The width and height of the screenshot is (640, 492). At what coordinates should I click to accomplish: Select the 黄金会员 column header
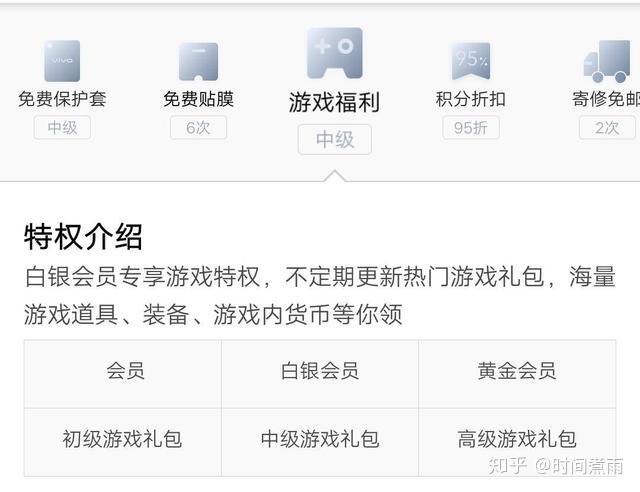coord(516,371)
